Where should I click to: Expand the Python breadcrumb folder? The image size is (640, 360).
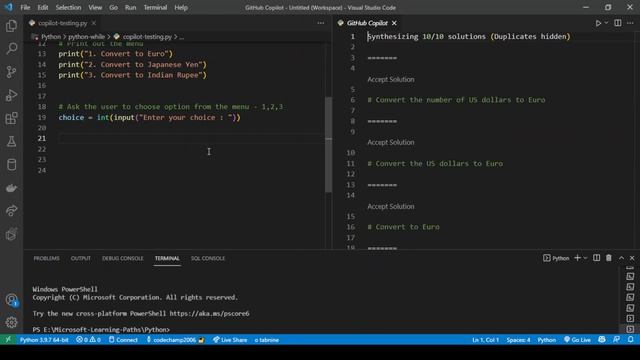tap(51, 37)
